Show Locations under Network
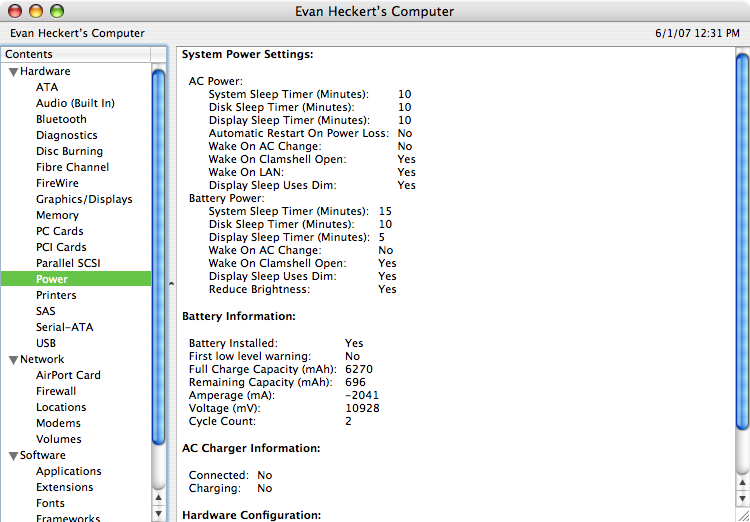This screenshot has height=522, width=750. (x=61, y=407)
